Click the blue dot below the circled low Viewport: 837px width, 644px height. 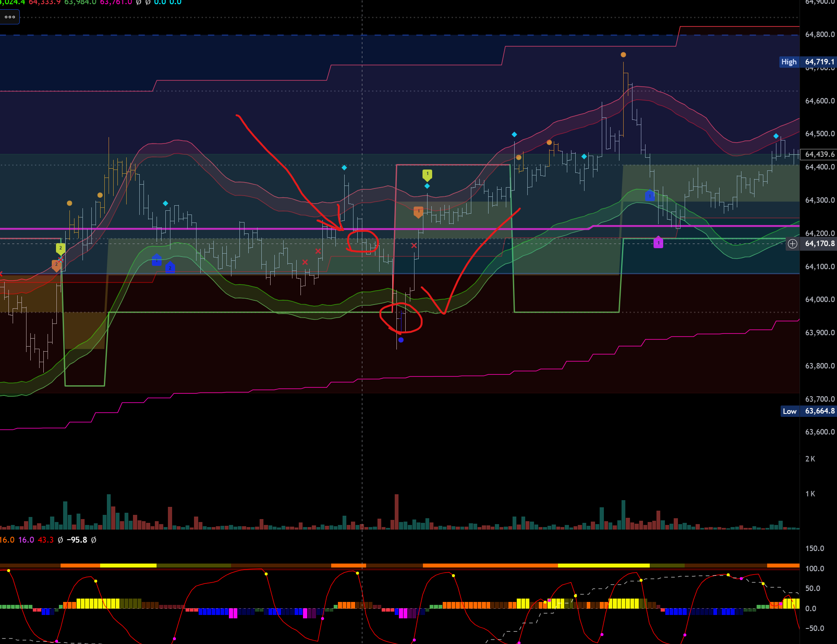[401, 340]
